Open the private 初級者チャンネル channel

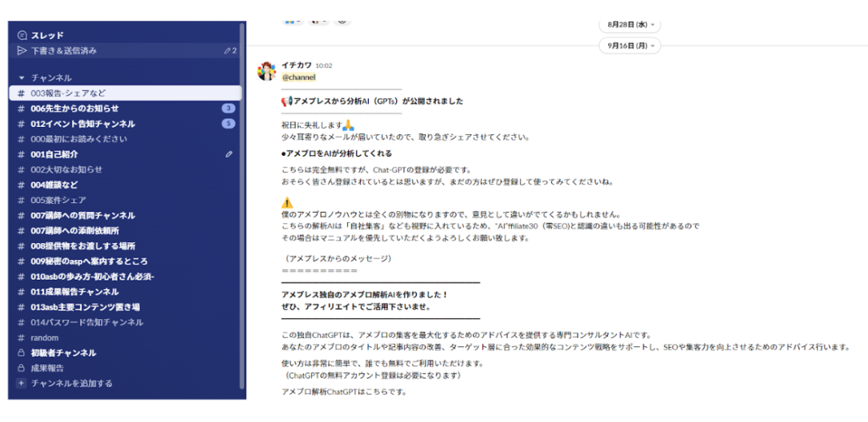click(125, 352)
